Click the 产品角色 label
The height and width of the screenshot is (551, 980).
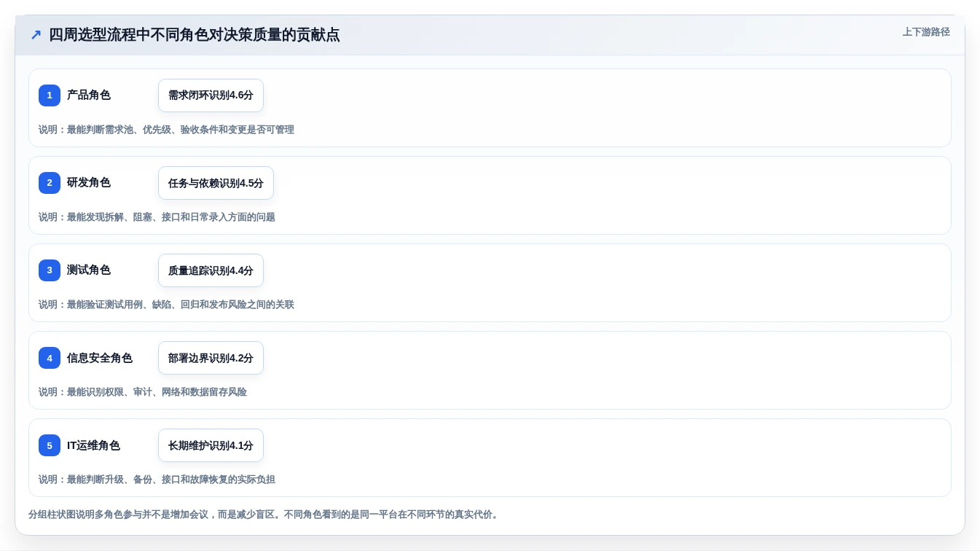click(x=89, y=95)
